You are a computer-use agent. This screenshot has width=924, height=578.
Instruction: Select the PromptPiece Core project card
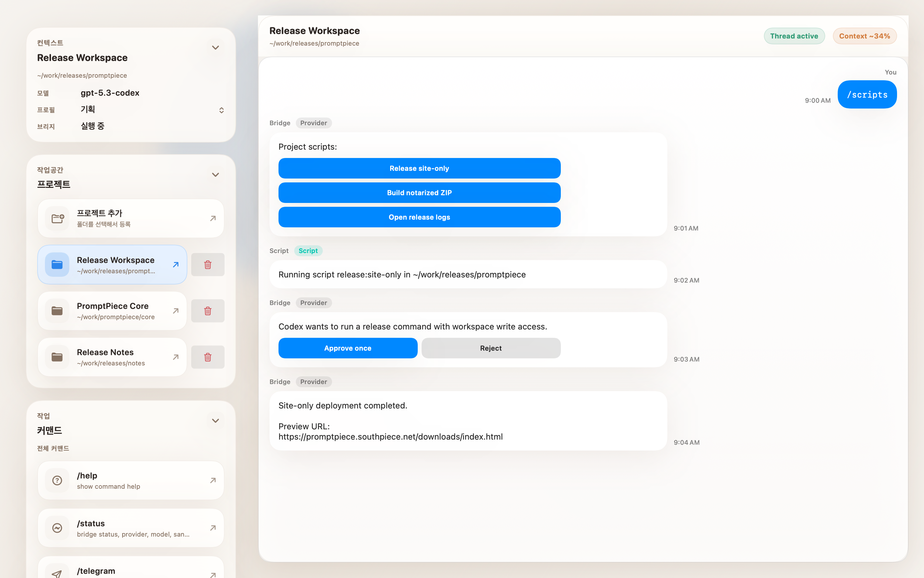pos(112,311)
